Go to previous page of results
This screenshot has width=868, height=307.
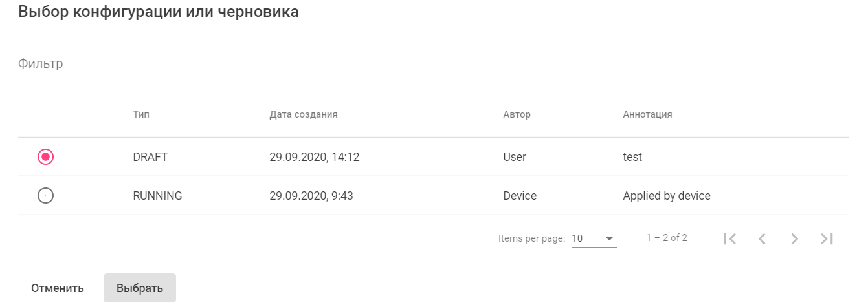(762, 238)
